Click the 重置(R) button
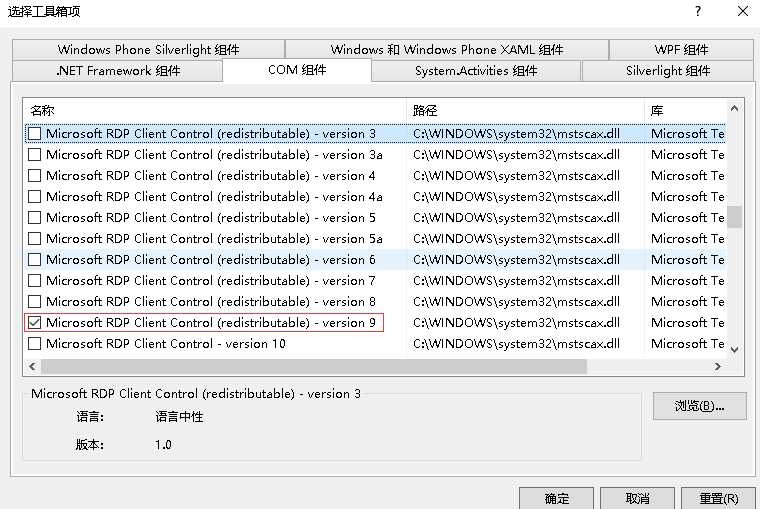Screen dimensions: 760x509 tap(718, 498)
